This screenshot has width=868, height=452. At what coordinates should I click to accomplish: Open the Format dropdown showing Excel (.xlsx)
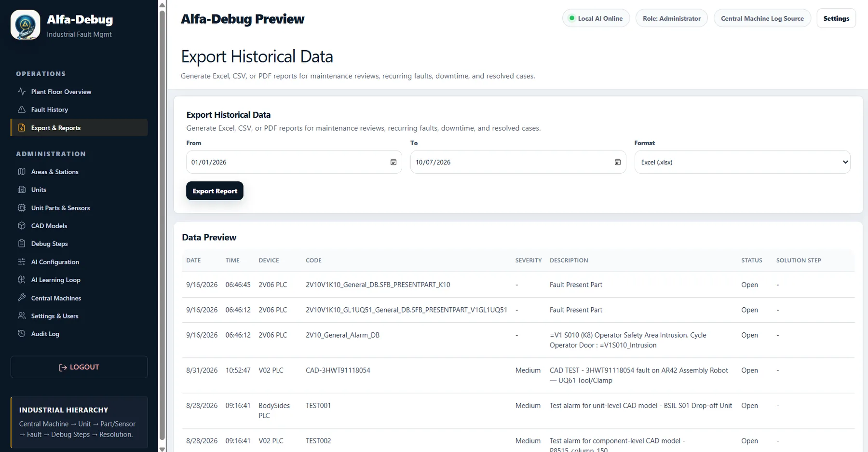742,162
